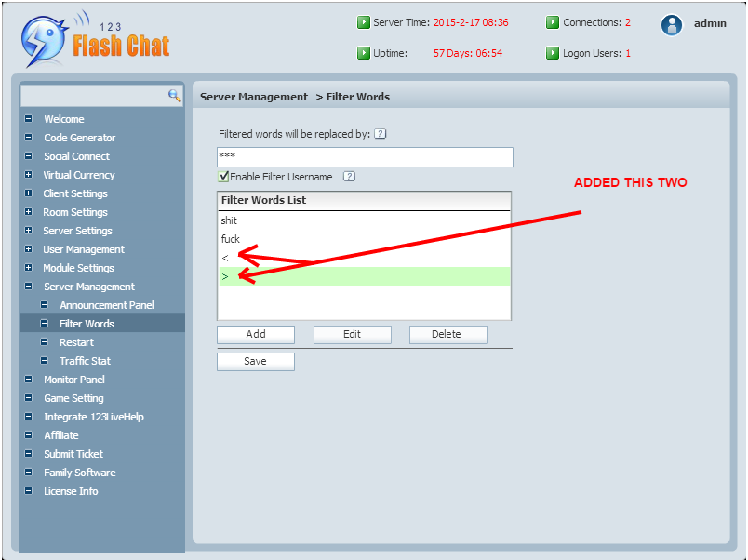The height and width of the screenshot is (560, 748).
Task: Click the filtered words replacement input field
Action: point(364,156)
